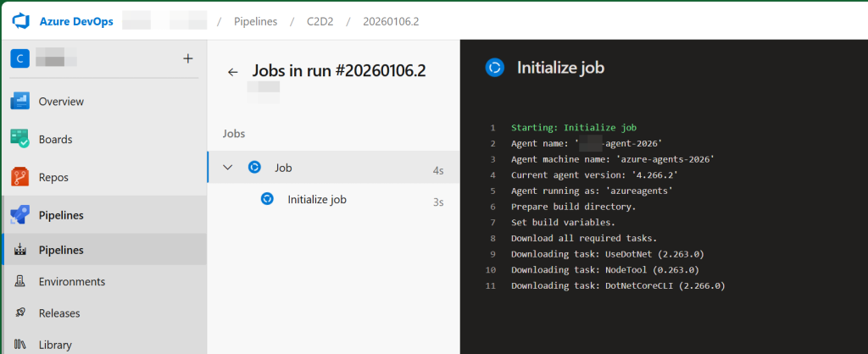Click the C2D2 breadcrumb link
Viewport: 868px width, 354px height.
tap(321, 19)
